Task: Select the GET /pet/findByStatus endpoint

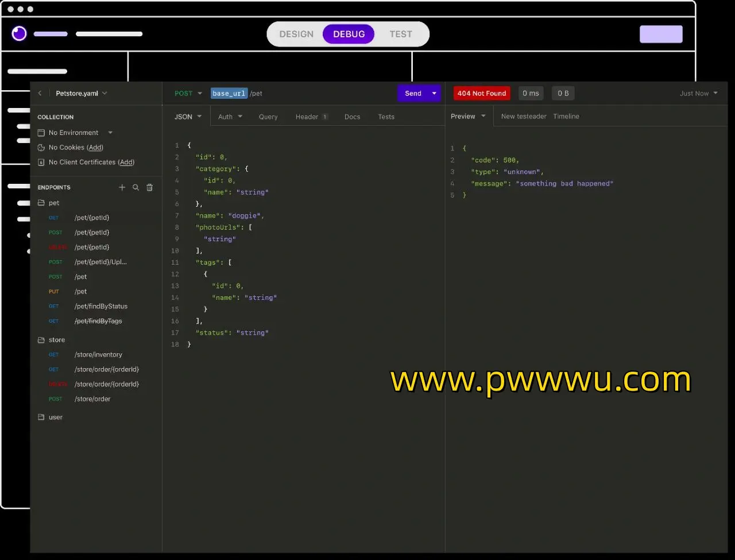Action: 100,307
